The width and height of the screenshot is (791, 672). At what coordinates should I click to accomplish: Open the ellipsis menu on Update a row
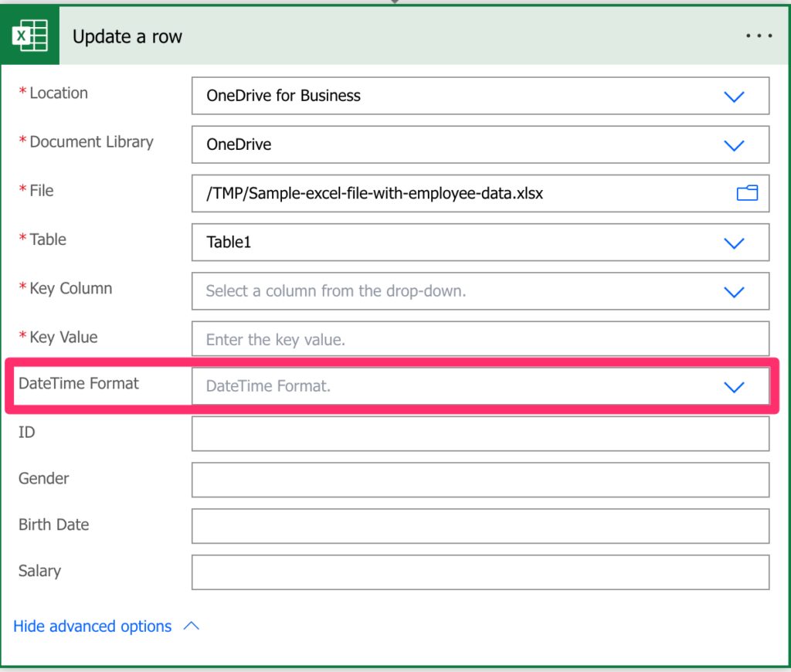[x=759, y=36]
